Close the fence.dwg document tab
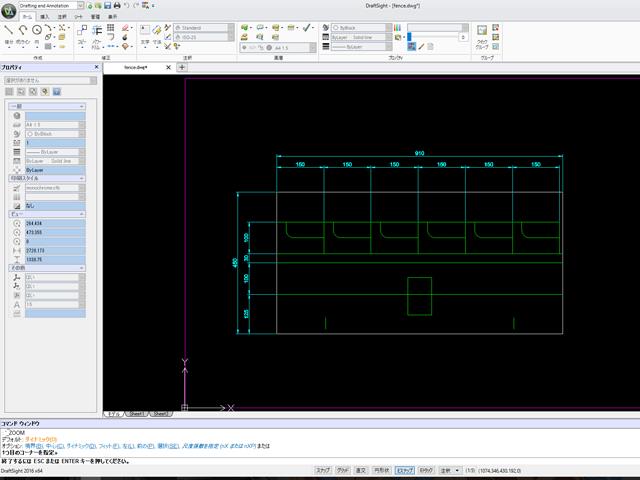This screenshot has width=640, height=480. pos(168,67)
